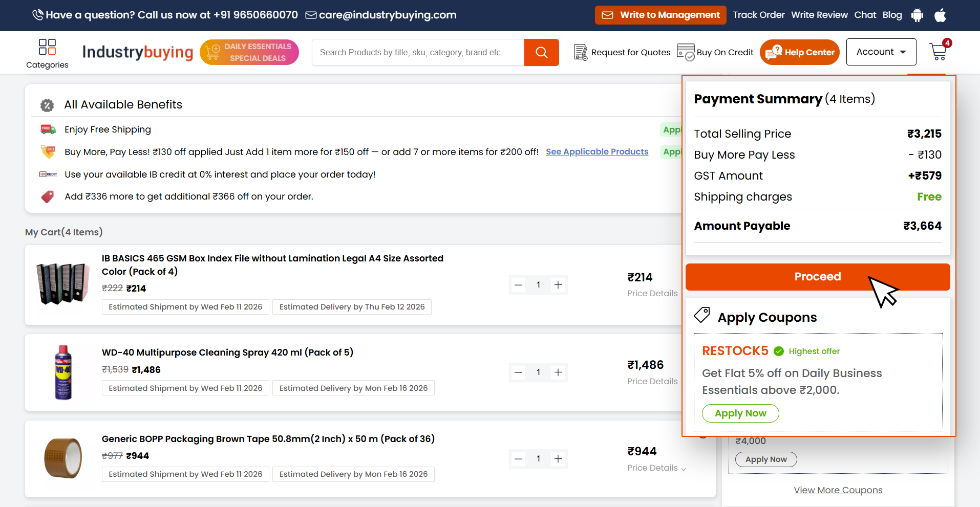Open Write Review in top bar

tap(819, 15)
